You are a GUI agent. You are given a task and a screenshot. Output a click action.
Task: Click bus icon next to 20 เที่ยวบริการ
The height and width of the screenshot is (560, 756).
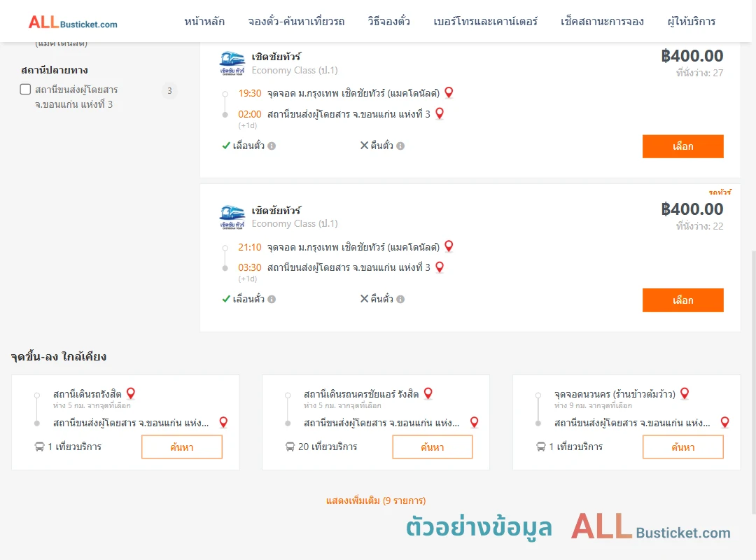click(290, 447)
